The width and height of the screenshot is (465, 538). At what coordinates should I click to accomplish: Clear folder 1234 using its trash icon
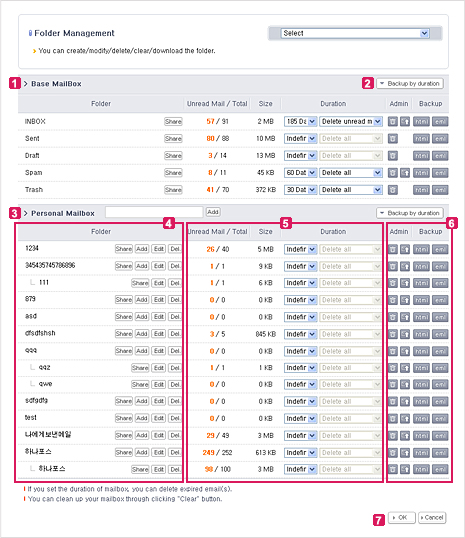coord(393,249)
